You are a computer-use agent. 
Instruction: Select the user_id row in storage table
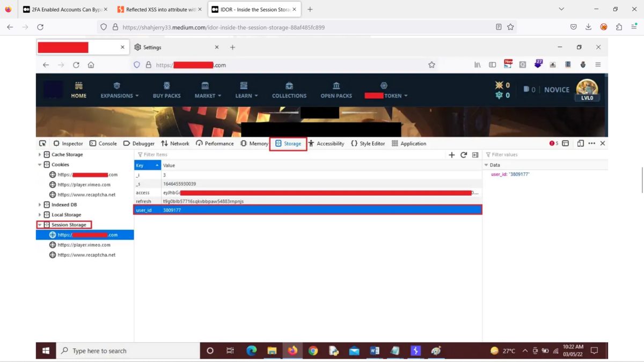[308, 210]
